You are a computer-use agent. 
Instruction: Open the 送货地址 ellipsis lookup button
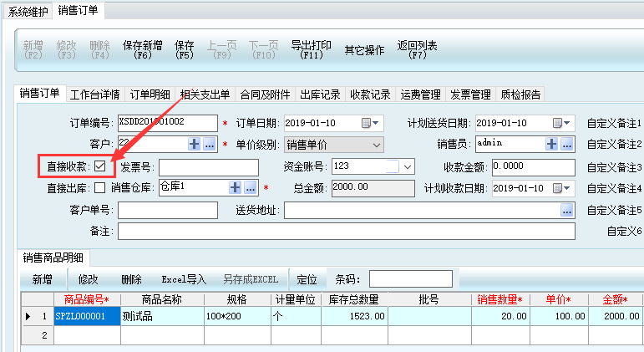point(567,209)
